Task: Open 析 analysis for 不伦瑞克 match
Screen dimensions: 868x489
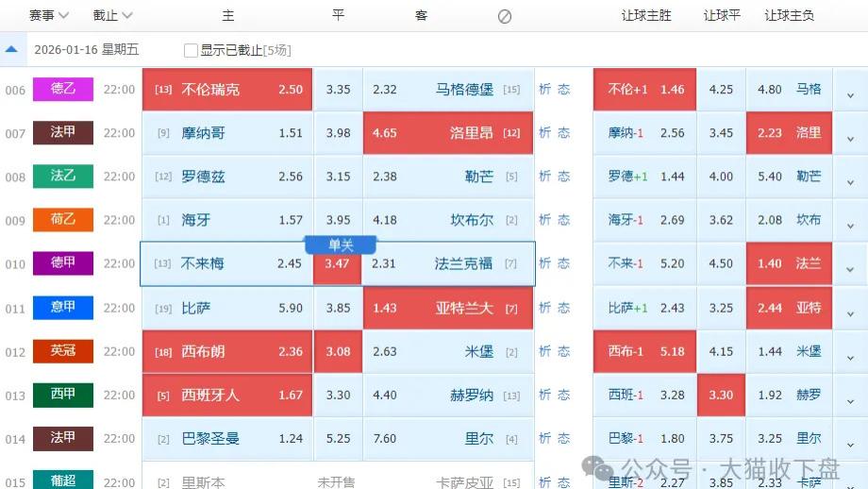Action: tap(544, 89)
